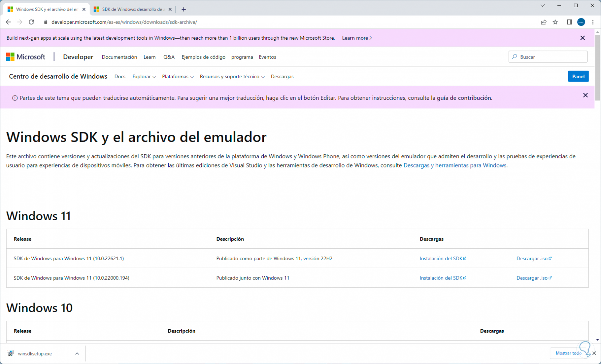Open winsdksetup.exe download options arrow

pos(77,353)
